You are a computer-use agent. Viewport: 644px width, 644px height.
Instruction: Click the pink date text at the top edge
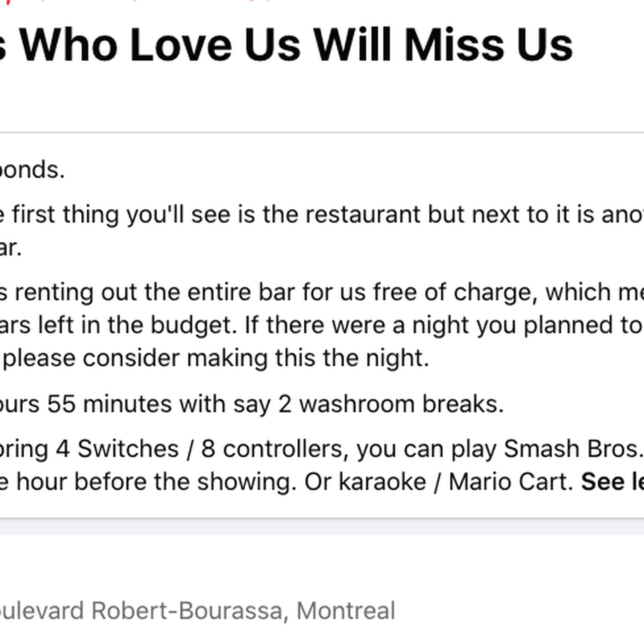click(136, 1)
